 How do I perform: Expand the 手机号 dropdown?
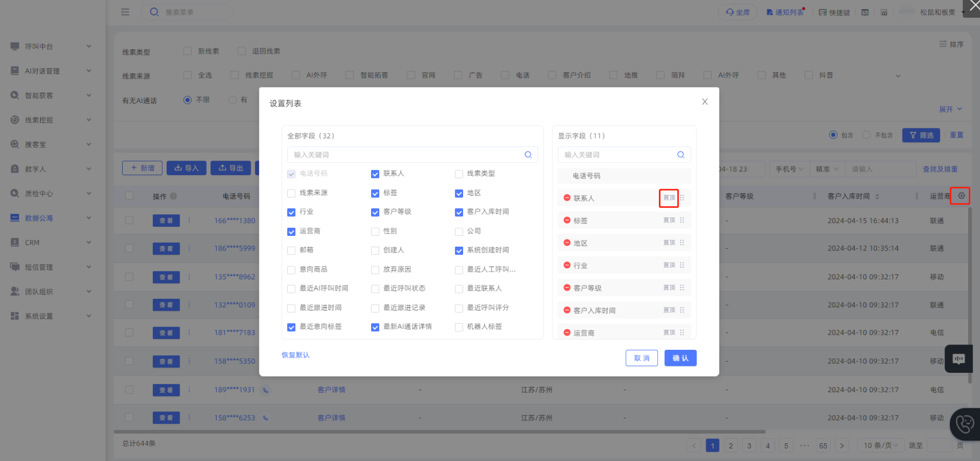(x=789, y=169)
